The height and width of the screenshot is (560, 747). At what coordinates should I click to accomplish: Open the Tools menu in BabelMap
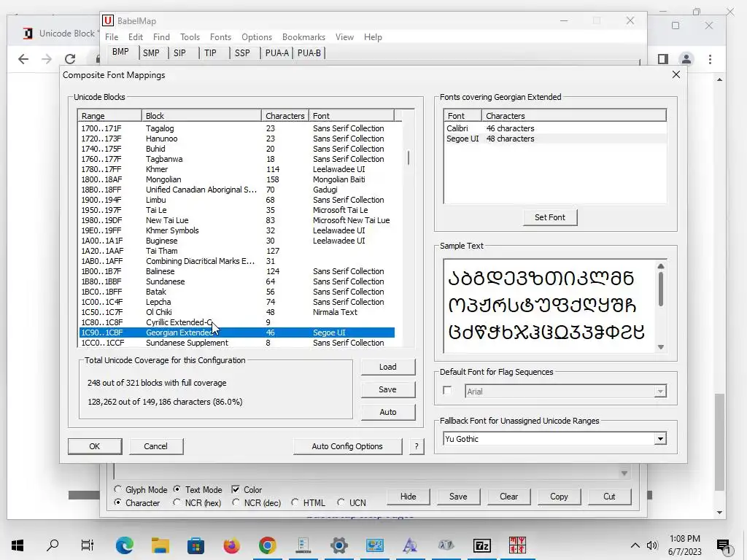(x=190, y=36)
